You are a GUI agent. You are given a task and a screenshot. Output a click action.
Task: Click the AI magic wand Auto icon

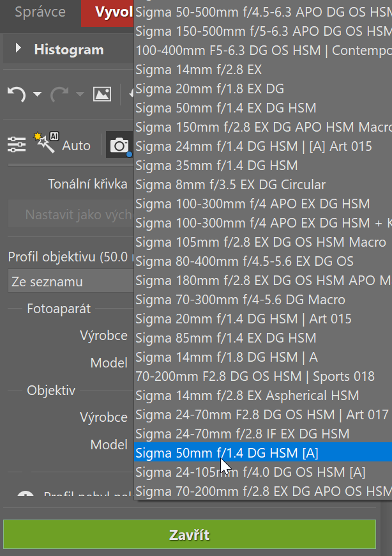coord(47,144)
